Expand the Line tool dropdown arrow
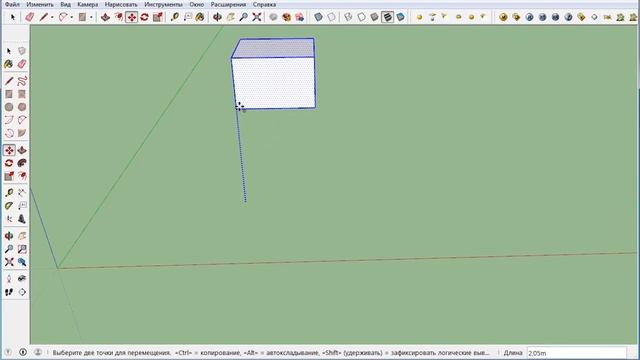This screenshot has height=360, width=640. click(52, 18)
